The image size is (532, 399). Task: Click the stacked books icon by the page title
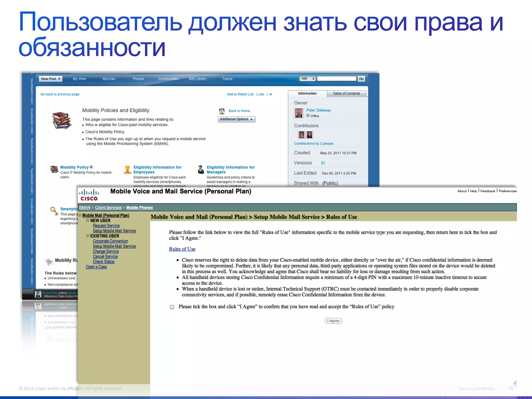click(62, 121)
